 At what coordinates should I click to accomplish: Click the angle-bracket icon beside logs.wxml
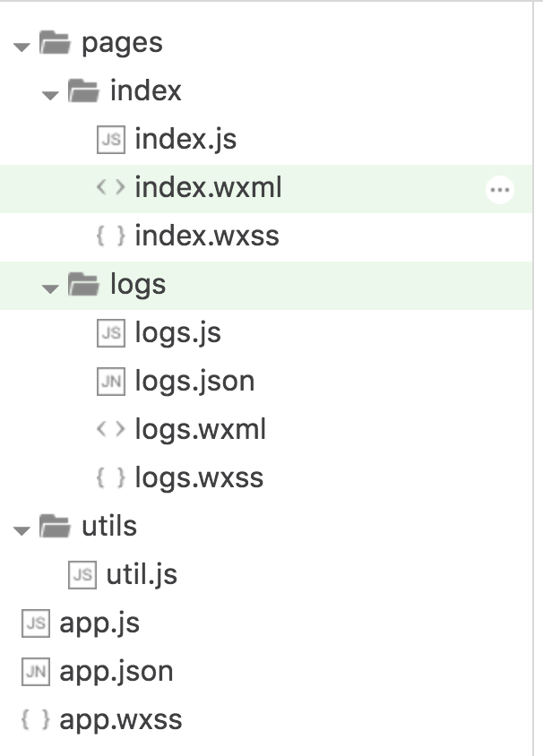click(110, 430)
